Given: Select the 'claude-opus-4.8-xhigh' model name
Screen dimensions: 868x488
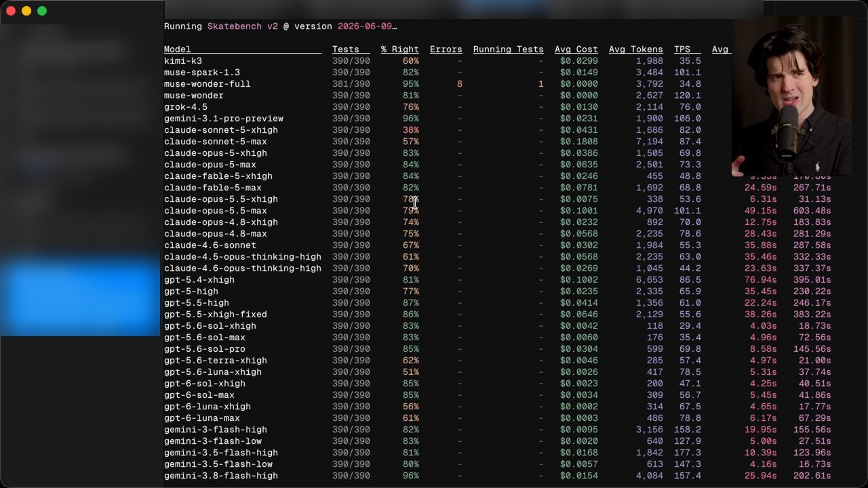Looking at the screenshot, I should [221, 222].
